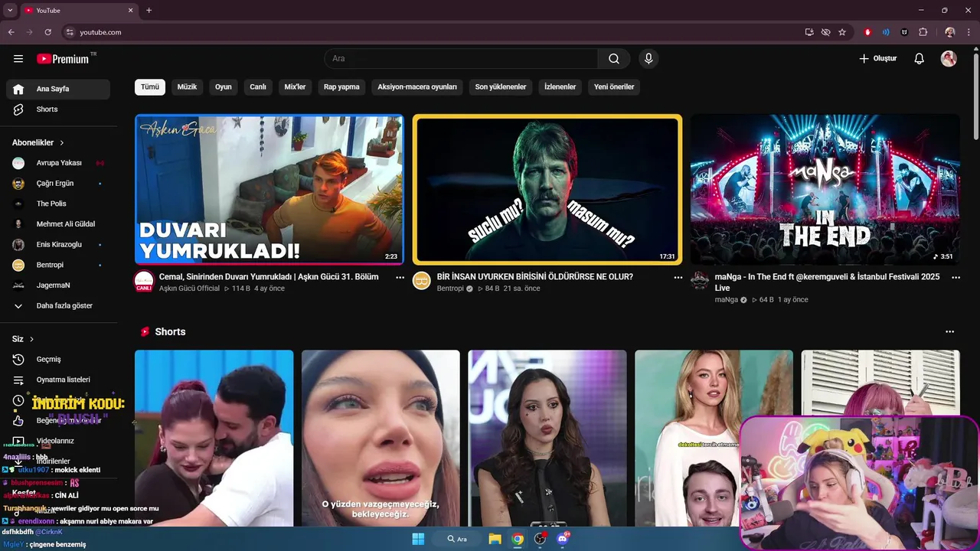This screenshot has width=980, height=551.
Task: Open Enis Kirazoglu channel subscription
Action: pyautogui.click(x=58, y=245)
